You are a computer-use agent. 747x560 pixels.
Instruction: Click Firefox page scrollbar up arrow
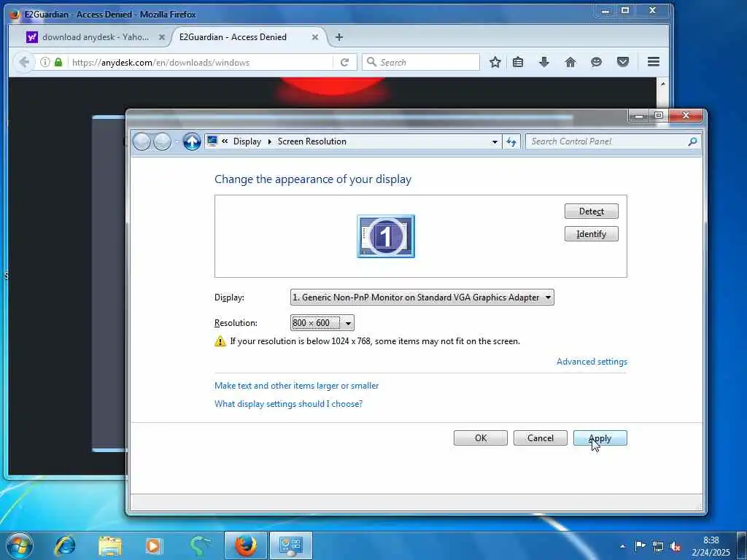click(662, 84)
